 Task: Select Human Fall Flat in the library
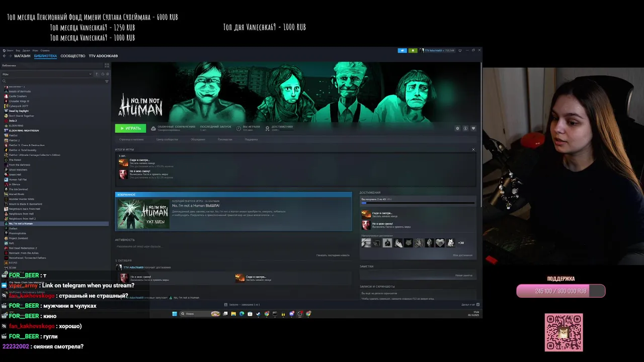point(18,179)
